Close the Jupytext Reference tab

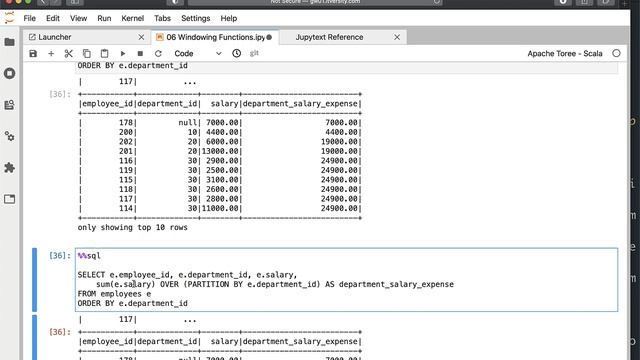397,37
